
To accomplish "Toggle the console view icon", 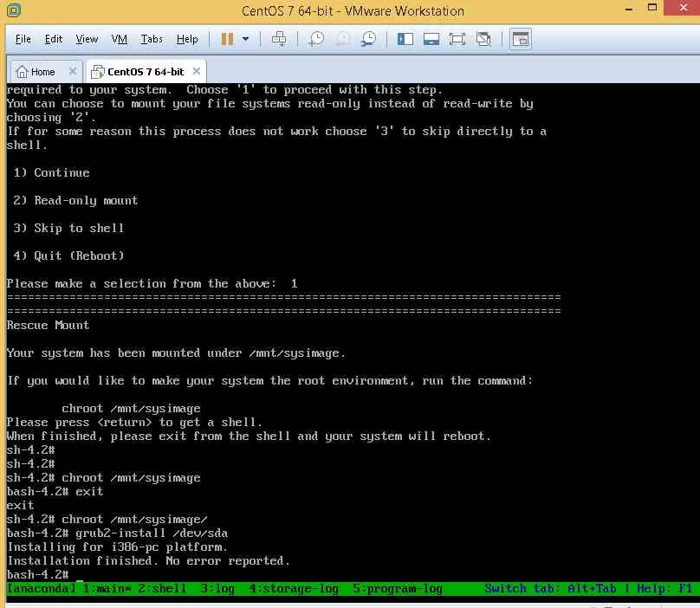I will point(521,39).
